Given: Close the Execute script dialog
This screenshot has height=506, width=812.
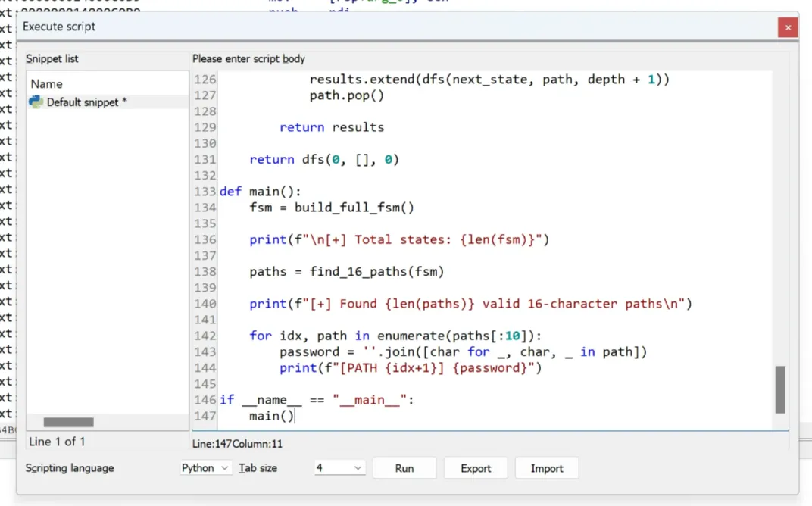Looking at the screenshot, I should click(788, 27).
